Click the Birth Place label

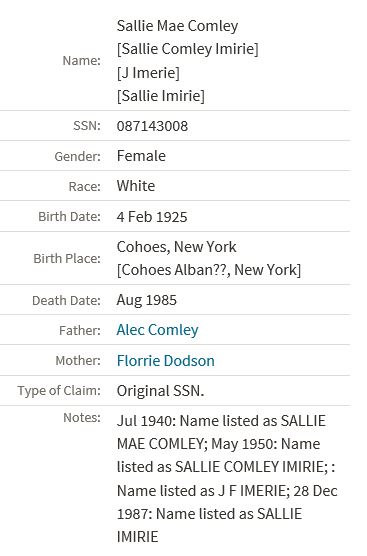pos(67,258)
